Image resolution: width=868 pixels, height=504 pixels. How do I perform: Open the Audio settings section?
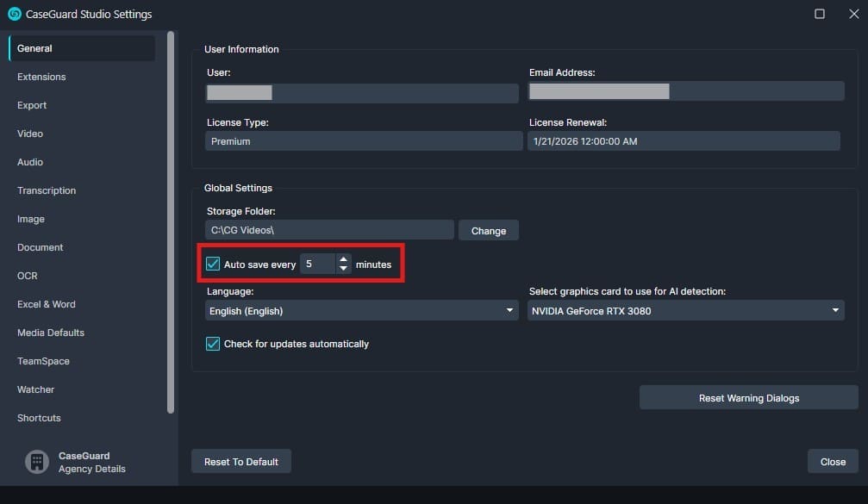tap(30, 162)
